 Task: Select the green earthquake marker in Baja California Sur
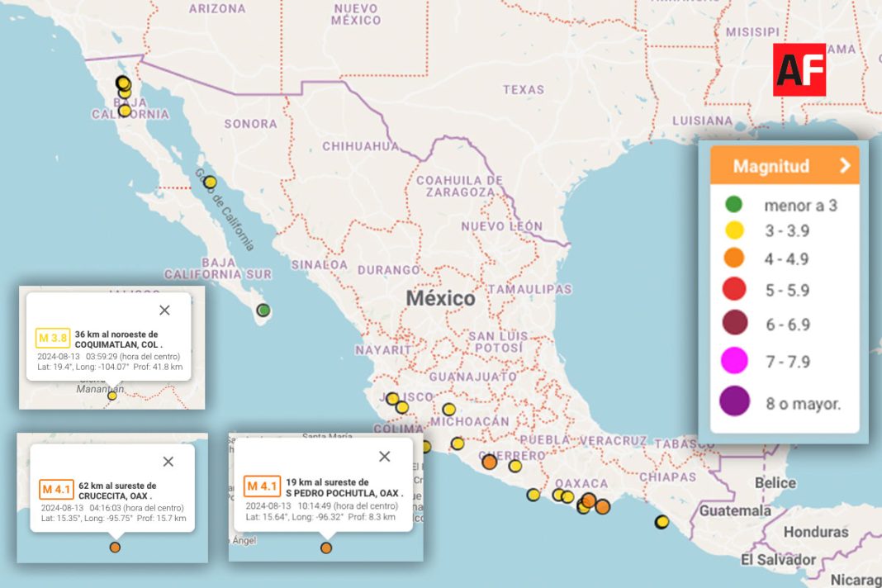tap(263, 311)
